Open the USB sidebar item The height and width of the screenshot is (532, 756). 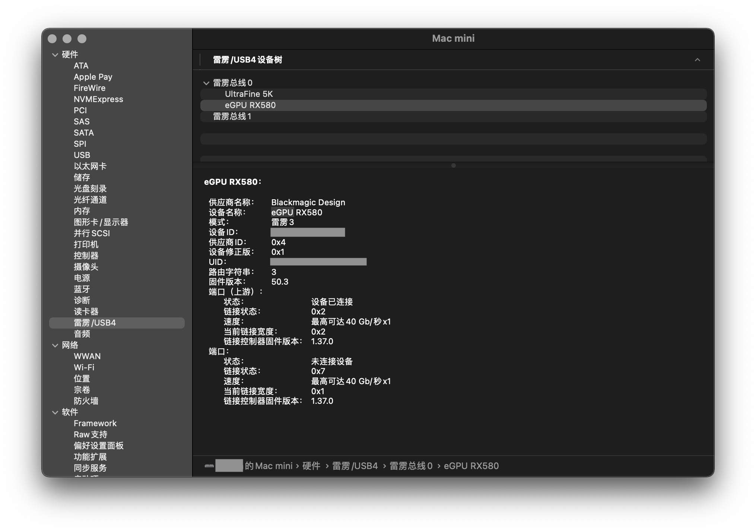point(82,155)
